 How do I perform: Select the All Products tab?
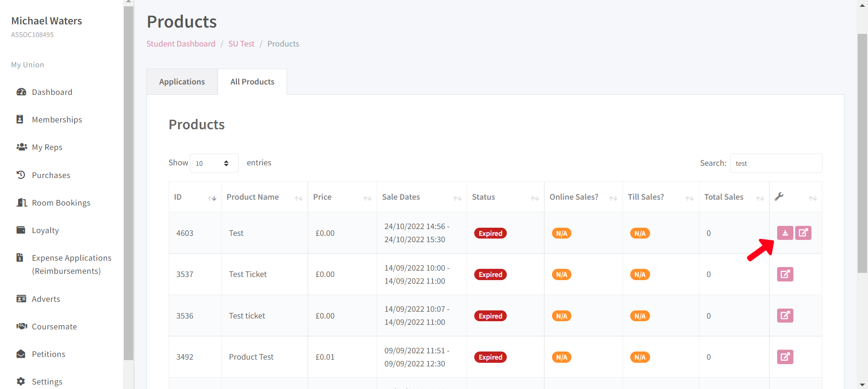252,82
